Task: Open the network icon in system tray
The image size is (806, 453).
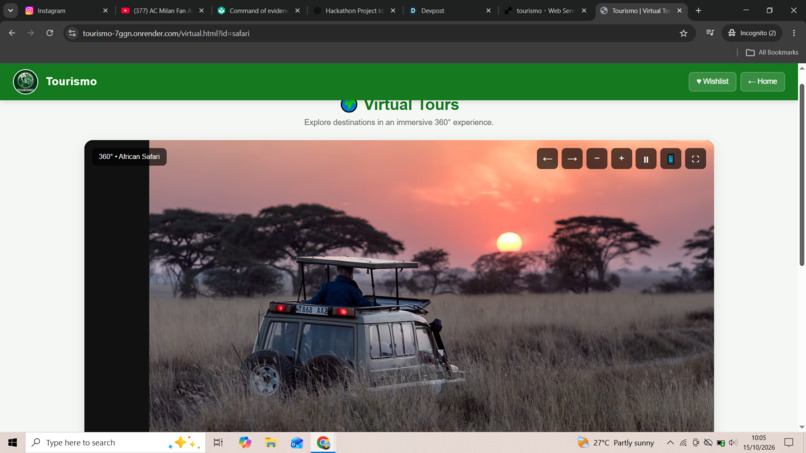Action: tap(683, 442)
